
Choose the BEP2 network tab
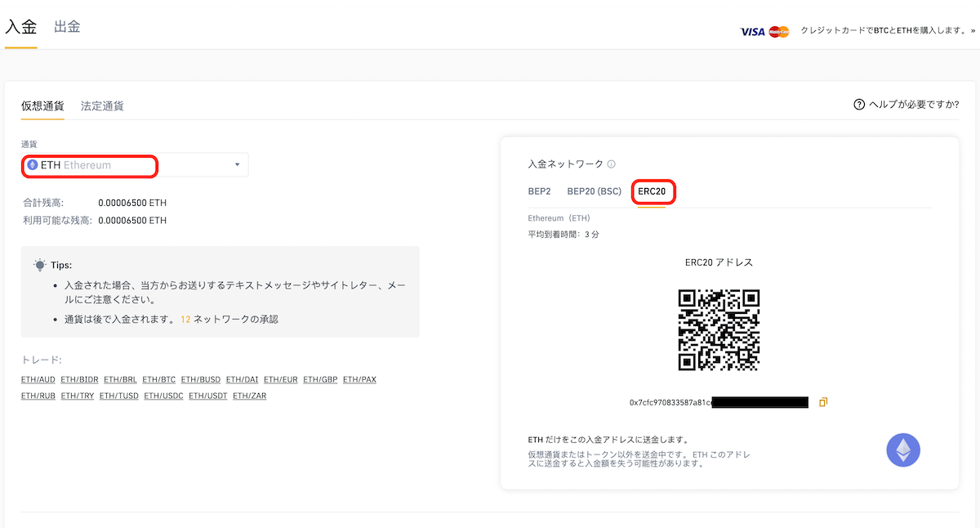540,192
